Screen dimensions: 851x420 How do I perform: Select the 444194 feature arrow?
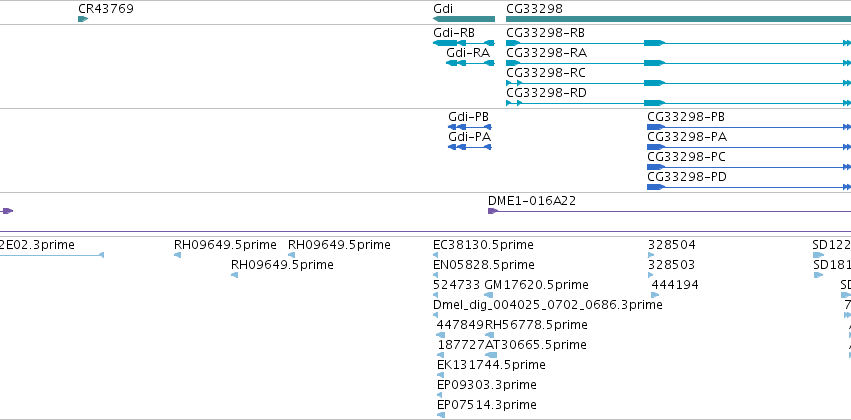(655, 295)
